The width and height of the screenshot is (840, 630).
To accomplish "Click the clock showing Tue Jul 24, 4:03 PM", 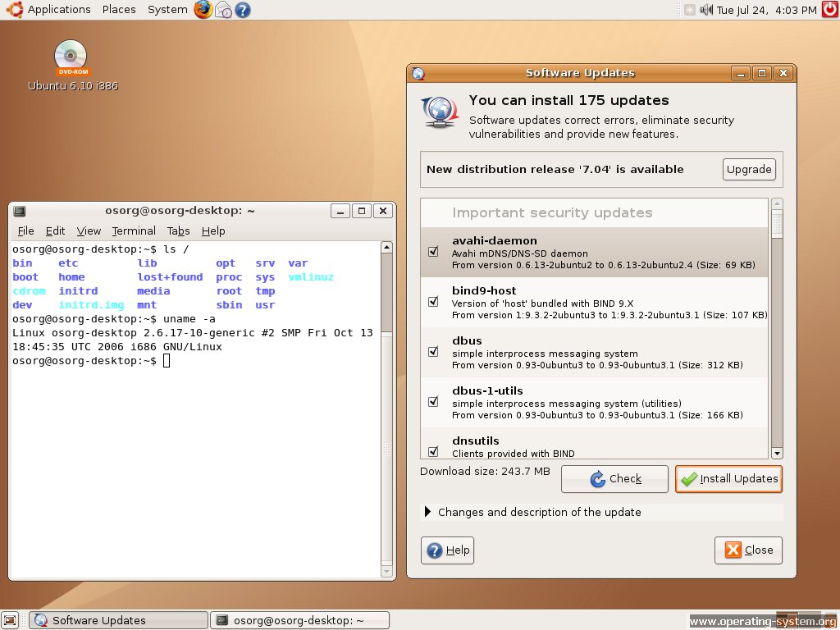I will [x=767, y=10].
